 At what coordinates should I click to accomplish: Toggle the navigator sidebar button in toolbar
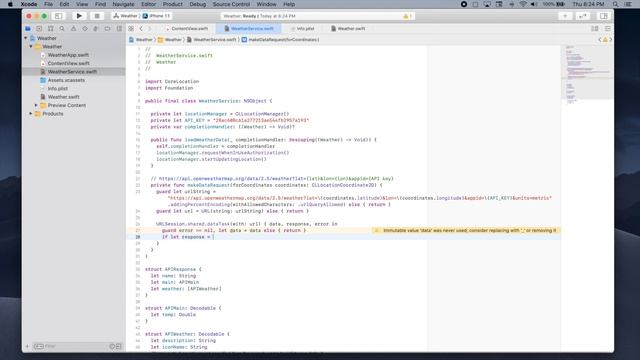click(58, 16)
